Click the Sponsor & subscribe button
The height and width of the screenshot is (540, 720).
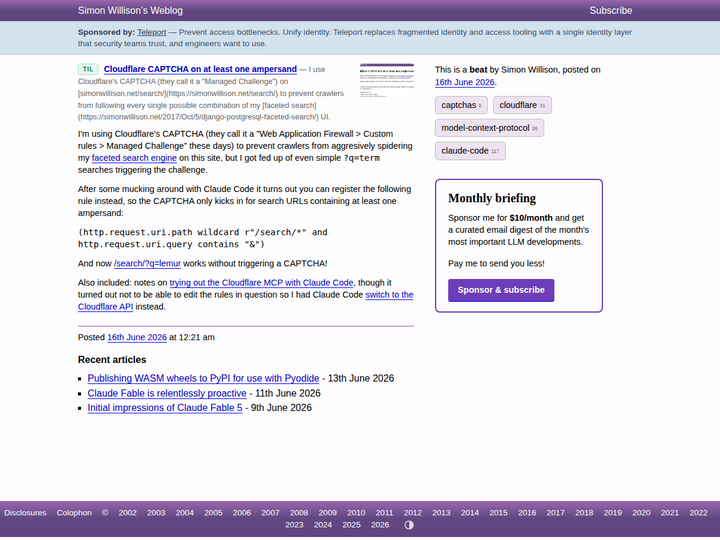point(501,290)
